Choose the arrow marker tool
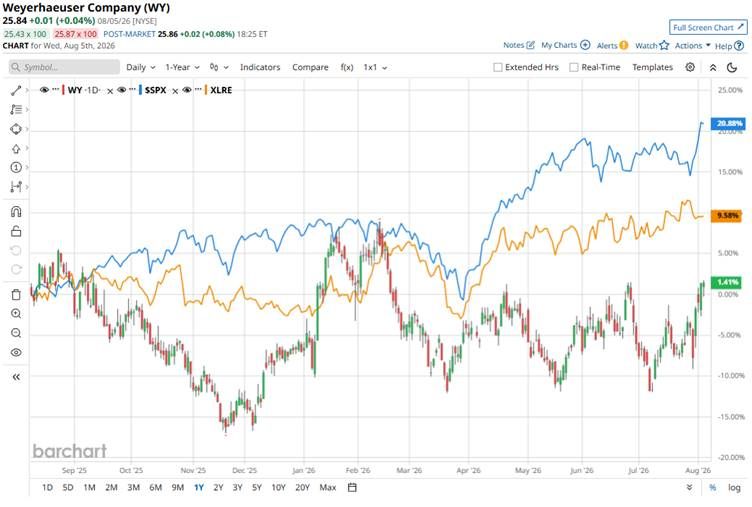Screen dimensions: 752x507 pos(16,148)
